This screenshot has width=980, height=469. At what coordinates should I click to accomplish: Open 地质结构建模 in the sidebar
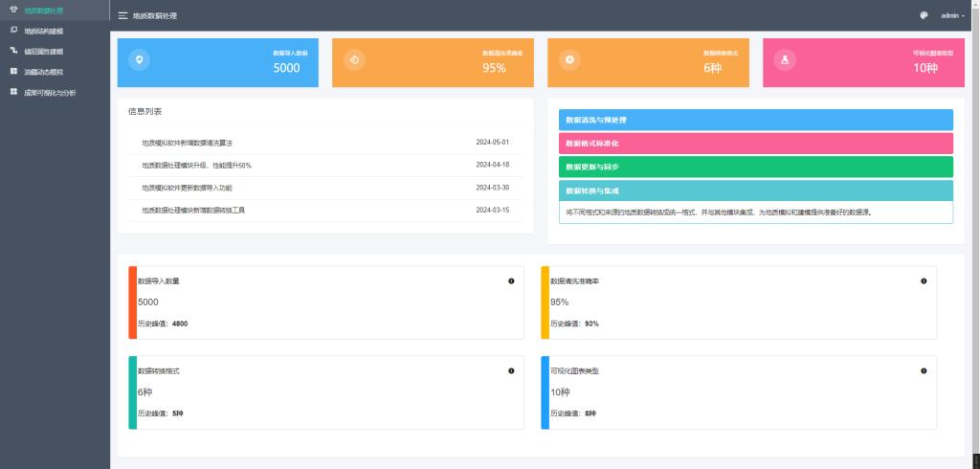point(43,31)
